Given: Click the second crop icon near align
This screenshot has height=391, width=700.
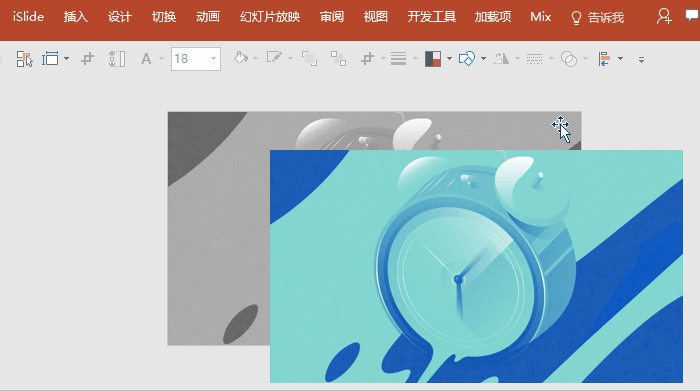Looking at the screenshot, I should (x=367, y=58).
